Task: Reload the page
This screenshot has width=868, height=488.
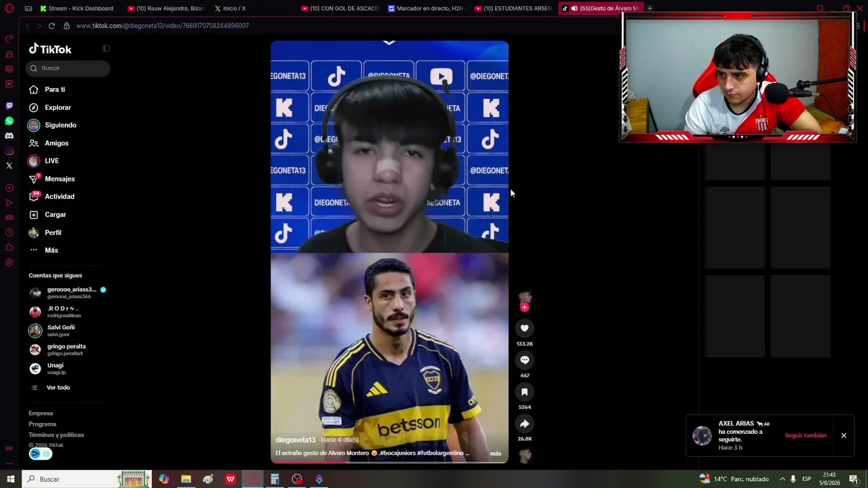Action: 52,26
